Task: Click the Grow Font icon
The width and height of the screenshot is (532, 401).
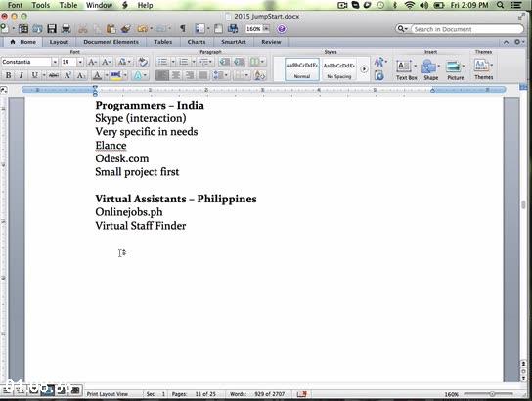Action: (92, 62)
